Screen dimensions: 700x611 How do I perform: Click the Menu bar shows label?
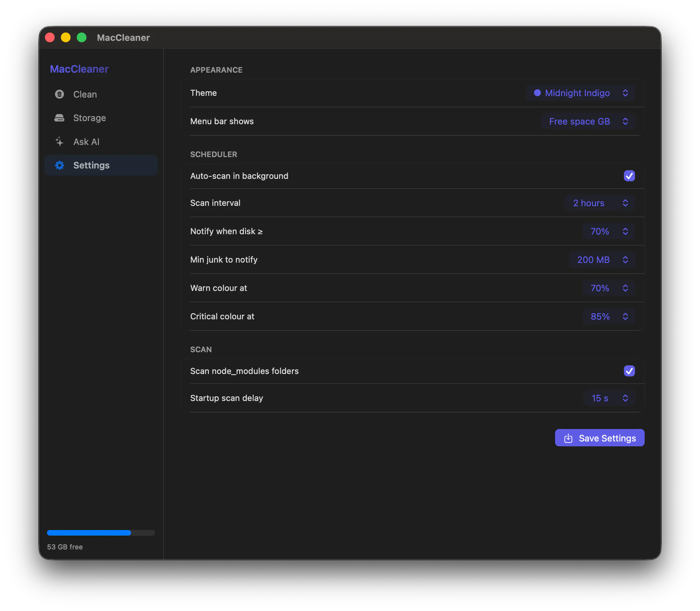pos(222,121)
